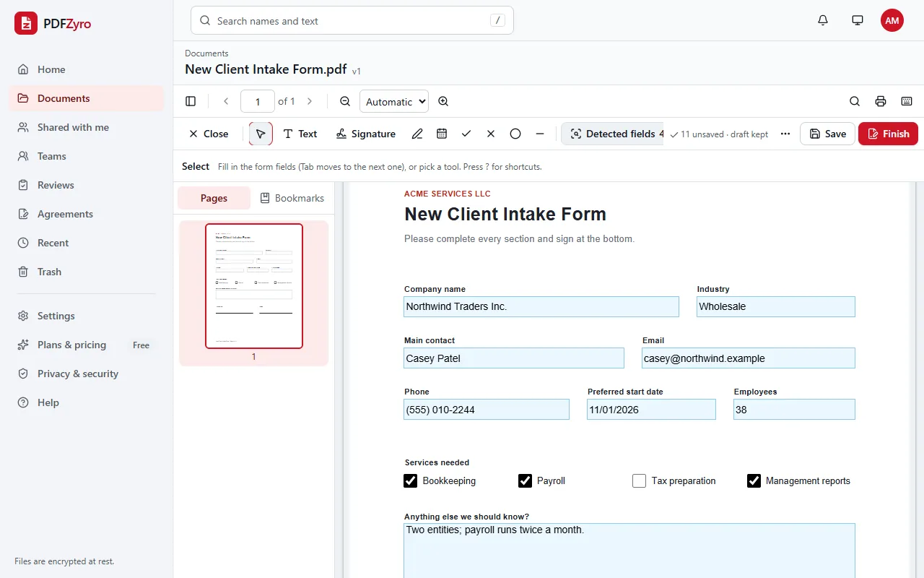Screen dimensions: 924x578
Task: Select the page 1 thumbnail
Action: pos(254,286)
